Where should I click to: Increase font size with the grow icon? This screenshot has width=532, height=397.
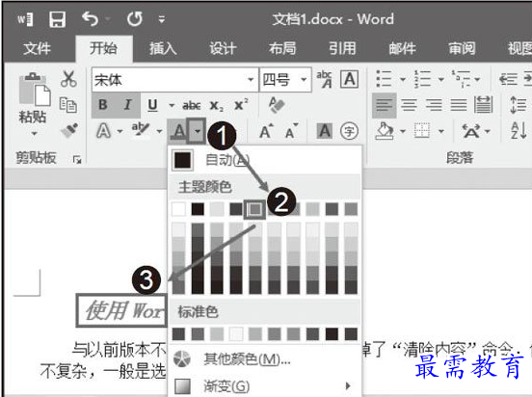pyautogui.click(x=266, y=131)
